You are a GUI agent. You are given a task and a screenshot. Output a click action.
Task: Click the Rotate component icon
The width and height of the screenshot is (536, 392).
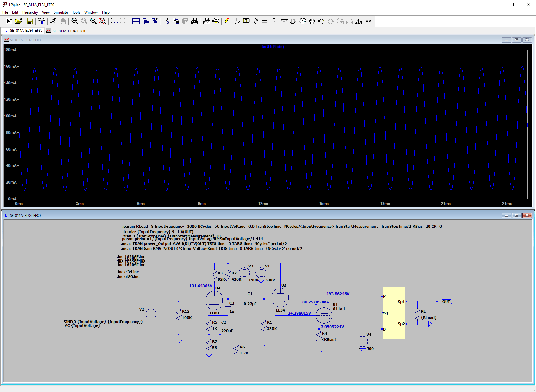(x=340, y=21)
